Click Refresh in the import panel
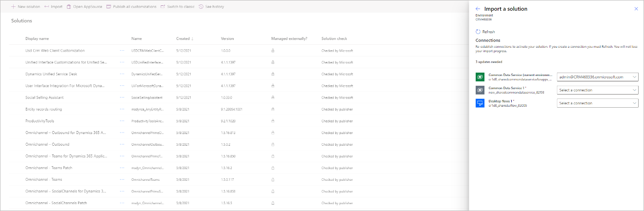Image resolution: width=644 pixels, height=211 pixels. coord(485,32)
